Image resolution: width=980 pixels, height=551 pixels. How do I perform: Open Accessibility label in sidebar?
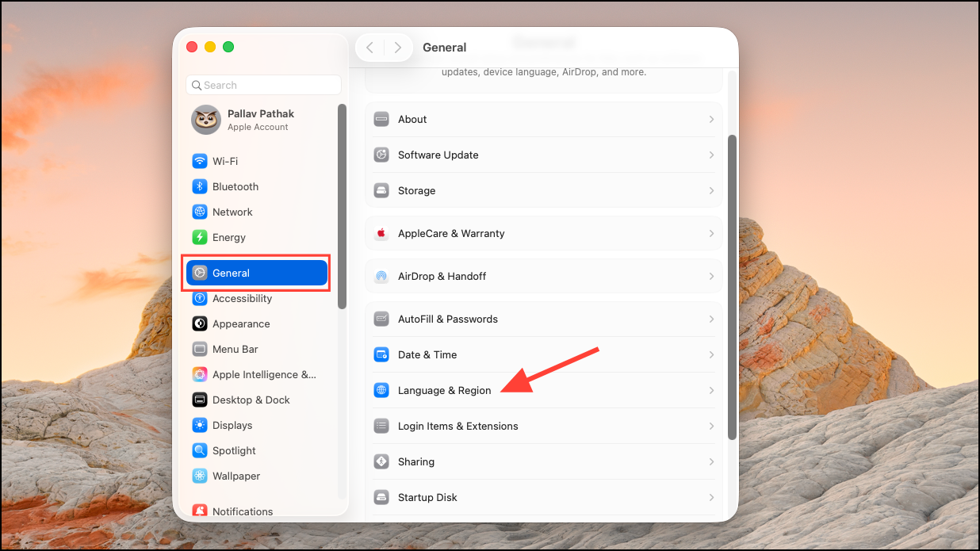(x=242, y=298)
